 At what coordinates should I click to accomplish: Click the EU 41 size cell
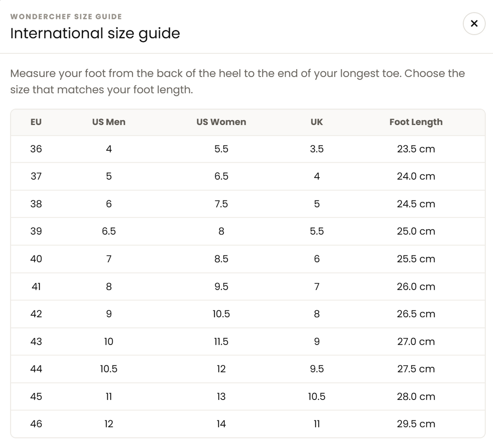36,286
